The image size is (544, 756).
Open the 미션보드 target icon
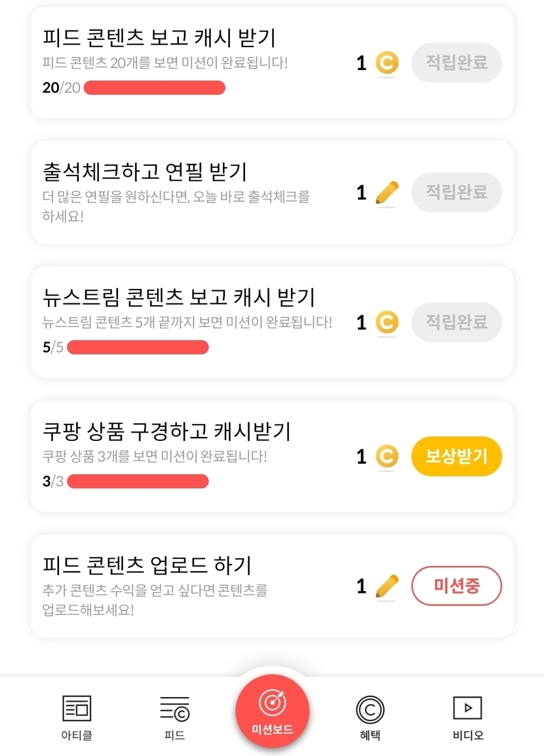click(x=272, y=703)
